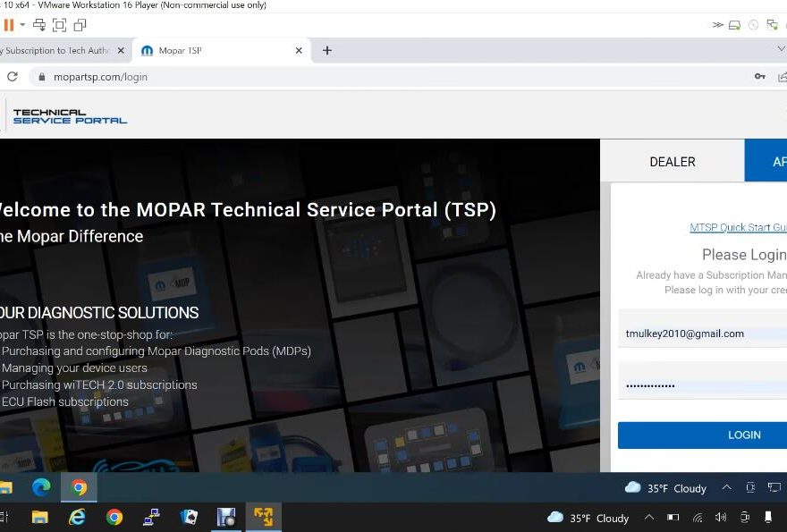The height and width of the screenshot is (532, 787).
Task: Show hidden icons in the guest taskbar
Action: pyautogui.click(x=726, y=487)
